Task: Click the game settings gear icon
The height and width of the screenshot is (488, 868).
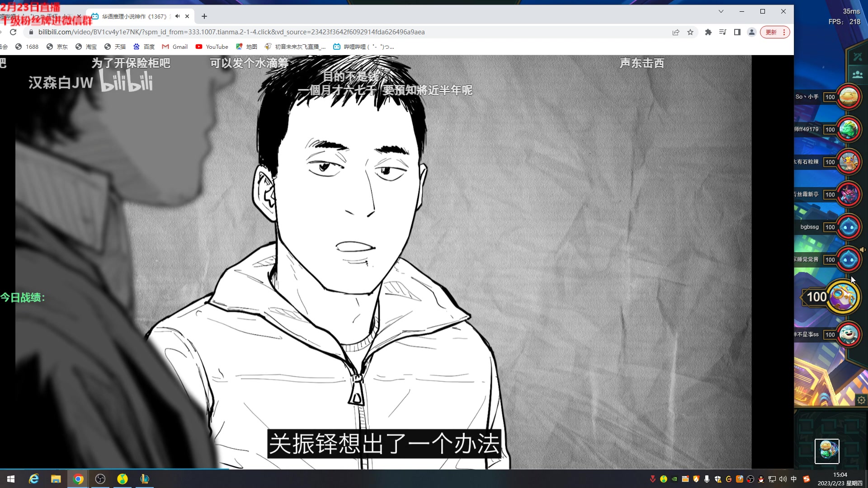Action: tap(861, 400)
